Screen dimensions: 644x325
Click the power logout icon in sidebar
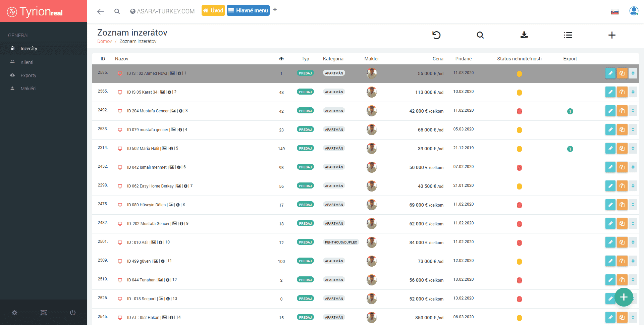72,313
